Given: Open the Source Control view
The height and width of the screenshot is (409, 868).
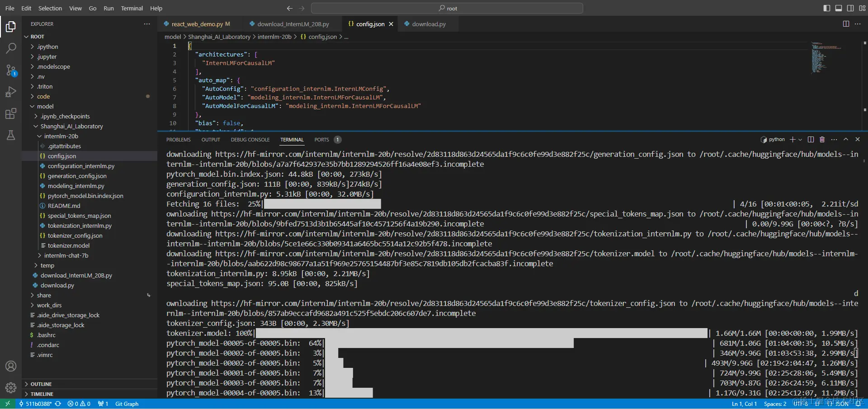Looking at the screenshot, I should point(11,70).
